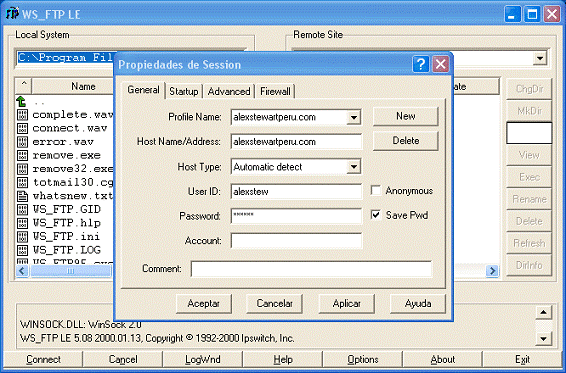Click the Cancelar button
Image resolution: width=566 pixels, height=373 pixels.
tap(274, 304)
